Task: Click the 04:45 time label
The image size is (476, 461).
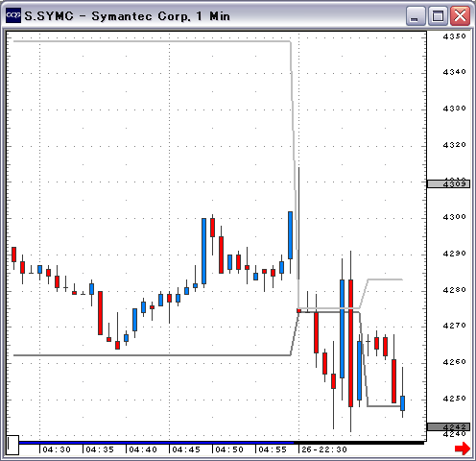Action: [186, 449]
